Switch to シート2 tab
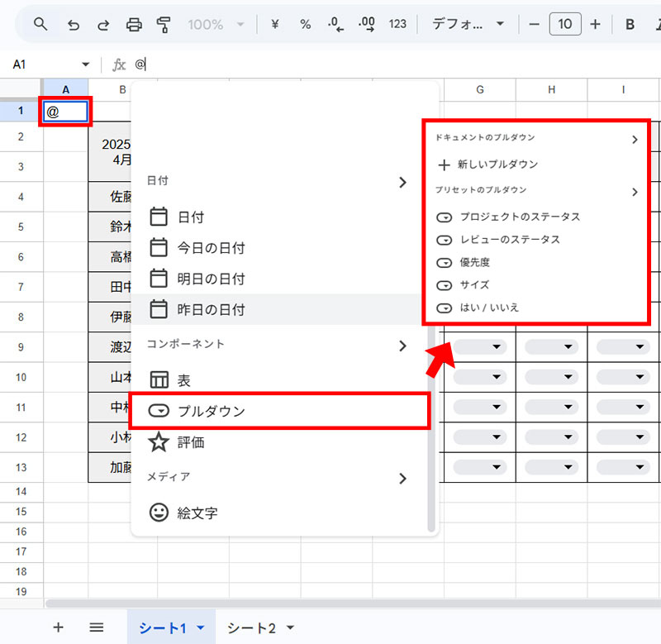Screen dimensions: 661x644 pyautogui.click(x=252, y=628)
